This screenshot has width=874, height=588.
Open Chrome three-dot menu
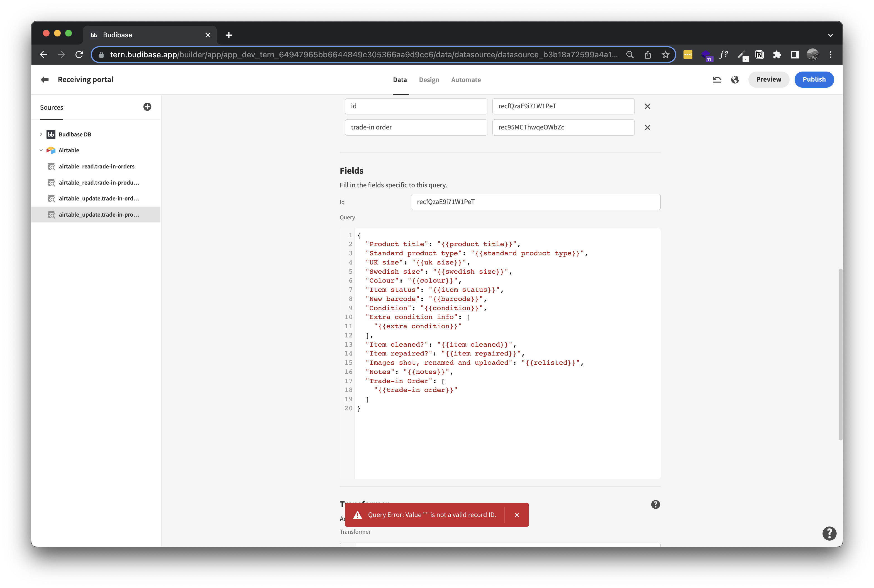pos(831,55)
